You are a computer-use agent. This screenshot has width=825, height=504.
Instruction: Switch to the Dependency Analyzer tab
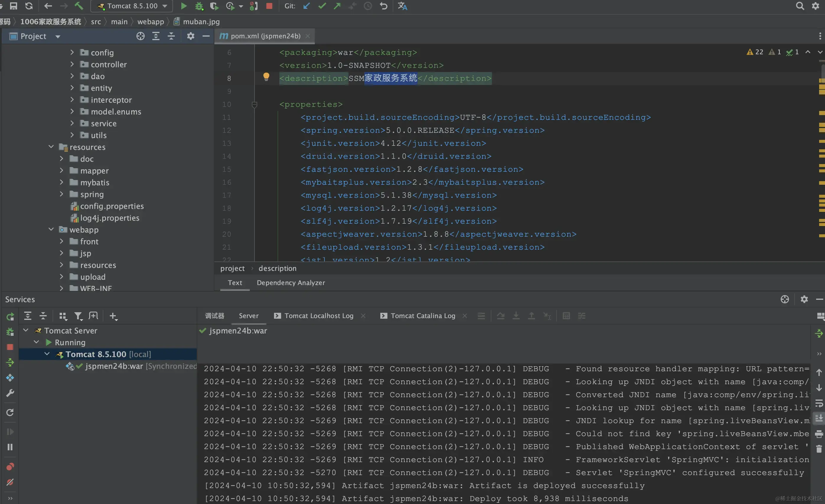291,282
